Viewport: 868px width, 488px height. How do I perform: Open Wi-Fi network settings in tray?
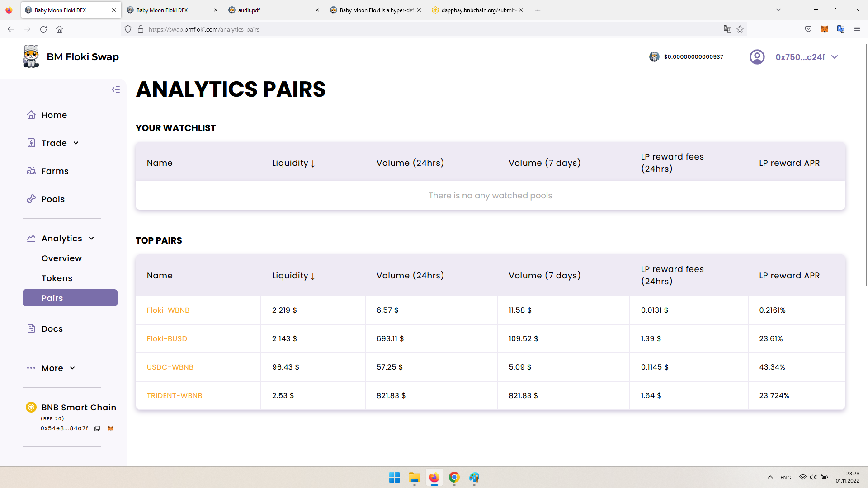(802, 477)
